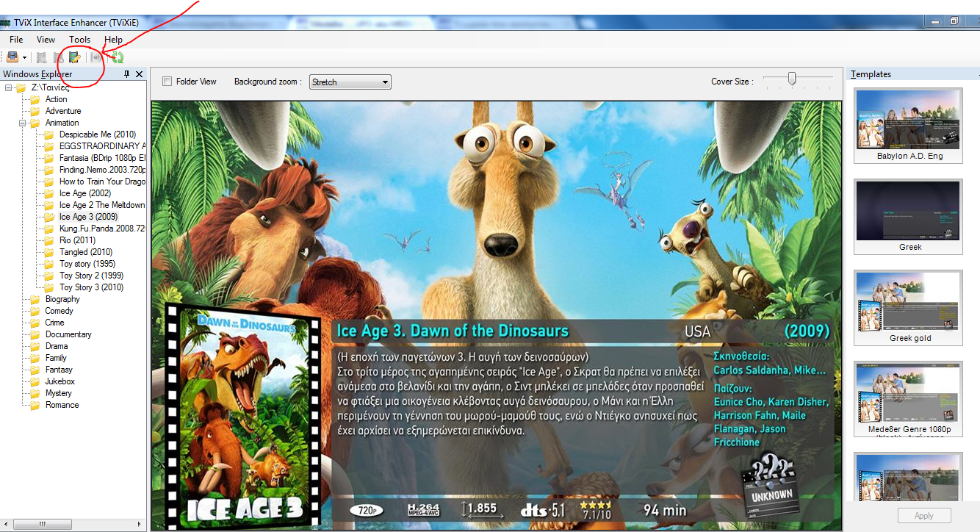Select Toy Story 3 (2010) folder

coord(91,287)
